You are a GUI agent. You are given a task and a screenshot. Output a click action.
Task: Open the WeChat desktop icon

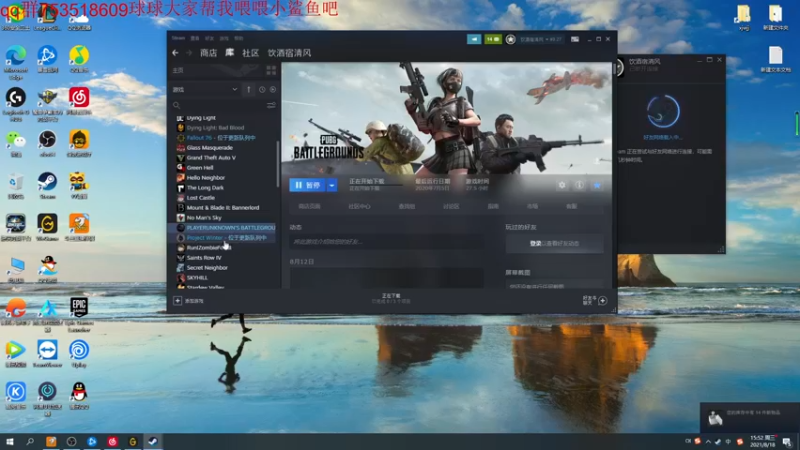click(16, 143)
